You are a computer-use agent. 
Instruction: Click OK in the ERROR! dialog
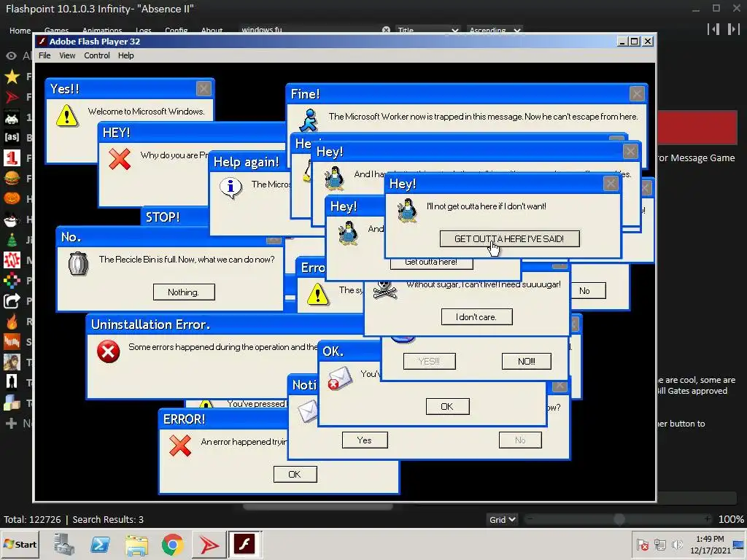click(x=295, y=474)
